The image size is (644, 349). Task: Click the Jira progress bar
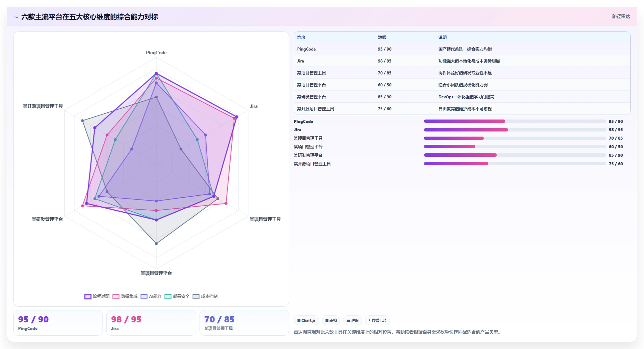click(x=515, y=130)
